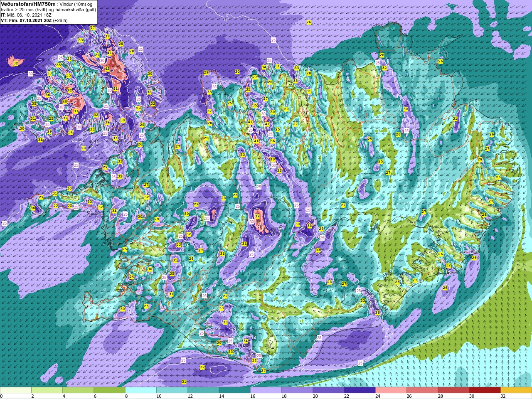Click legend tick label '0'
The image size is (532, 399).
pos(1,396)
